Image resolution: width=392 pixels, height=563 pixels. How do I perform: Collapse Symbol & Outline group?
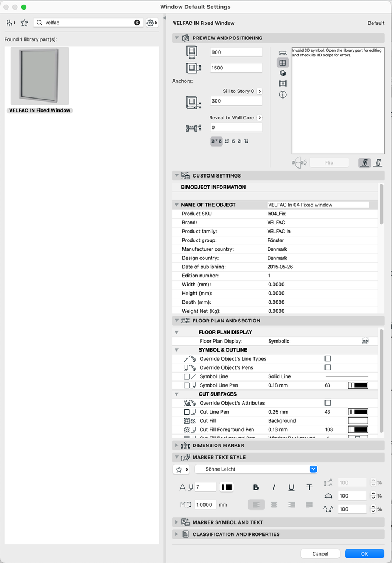point(176,350)
